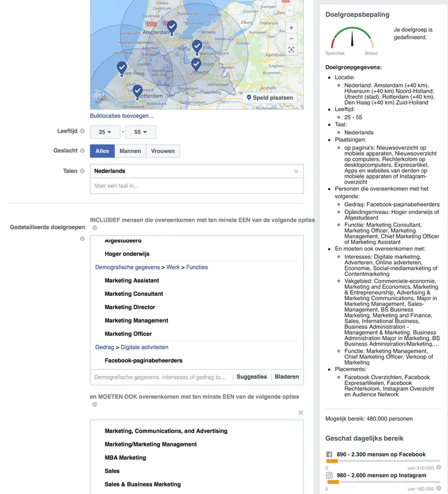The image size is (448, 494).
Task: Select the Vrouwen gender option
Action: pyautogui.click(x=163, y=151)
